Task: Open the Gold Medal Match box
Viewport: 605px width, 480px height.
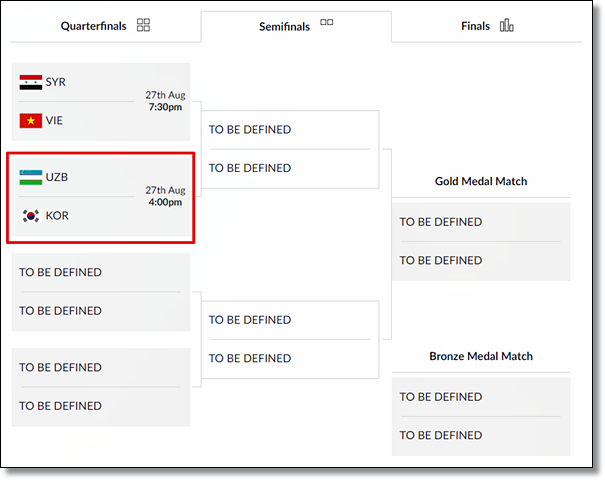Action: pos(481,242)
